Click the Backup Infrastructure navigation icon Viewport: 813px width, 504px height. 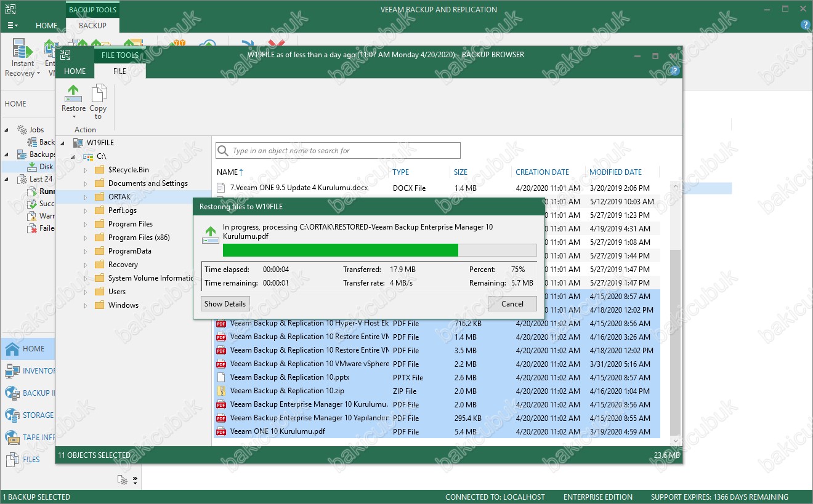(x=12, y=393)
